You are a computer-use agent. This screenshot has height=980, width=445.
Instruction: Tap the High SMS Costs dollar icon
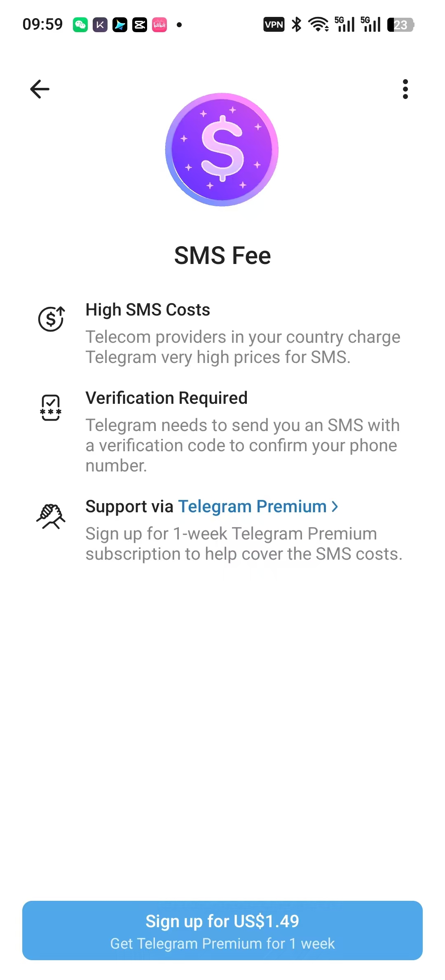[x=51, y=319]
